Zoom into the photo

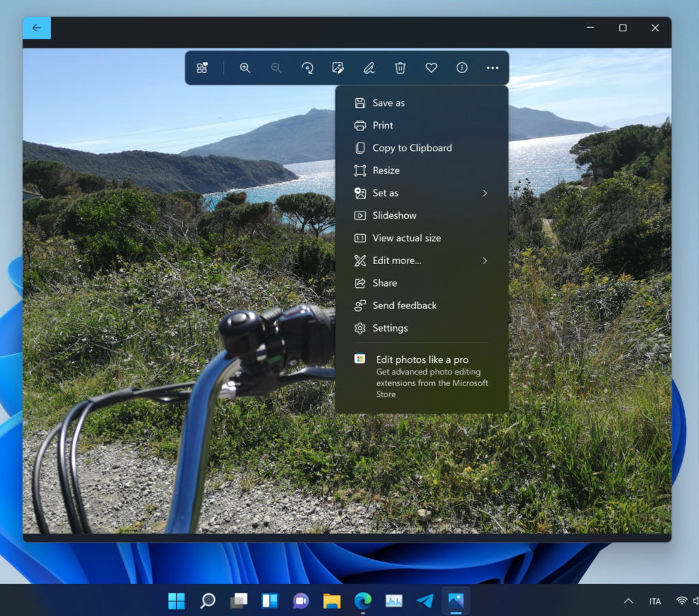245,68
